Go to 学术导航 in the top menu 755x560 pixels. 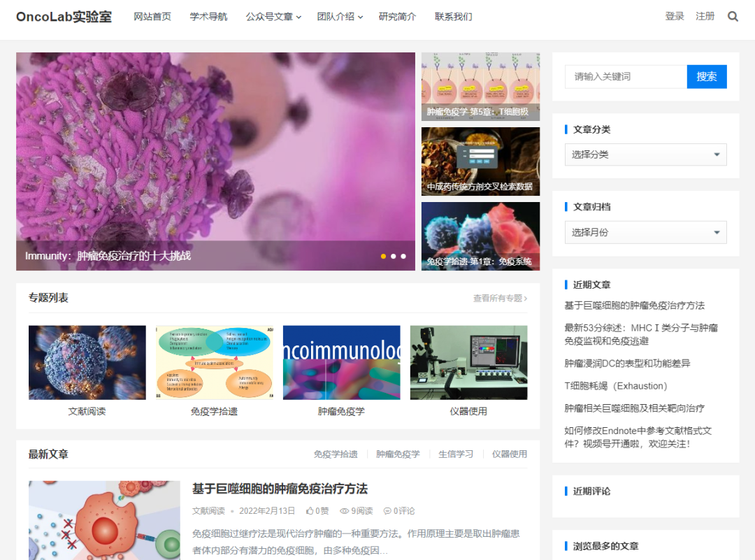tap(208, 17)
